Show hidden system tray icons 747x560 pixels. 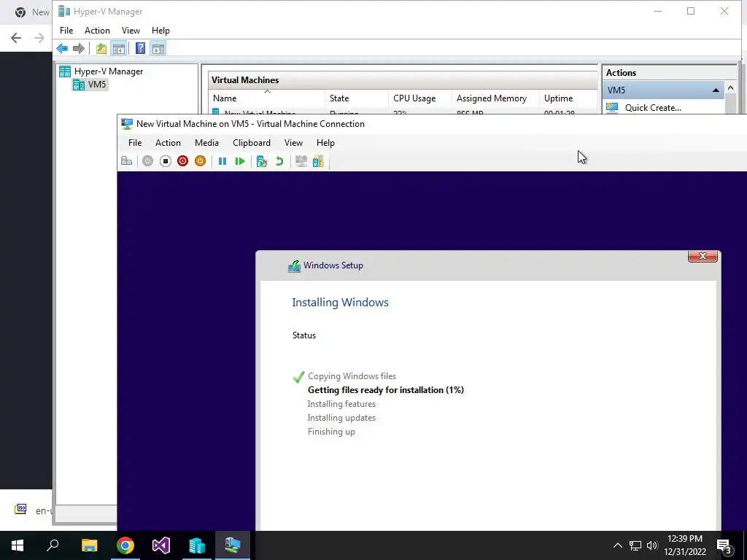617,545
